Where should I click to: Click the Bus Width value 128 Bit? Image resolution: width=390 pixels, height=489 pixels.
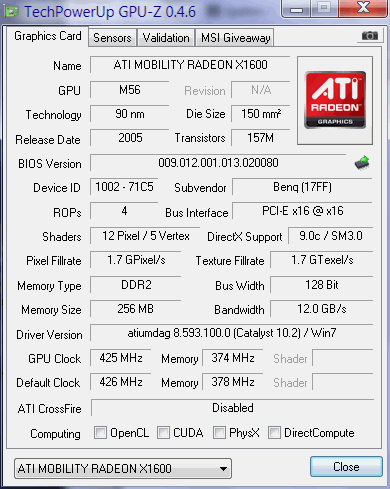coord(322,285)
